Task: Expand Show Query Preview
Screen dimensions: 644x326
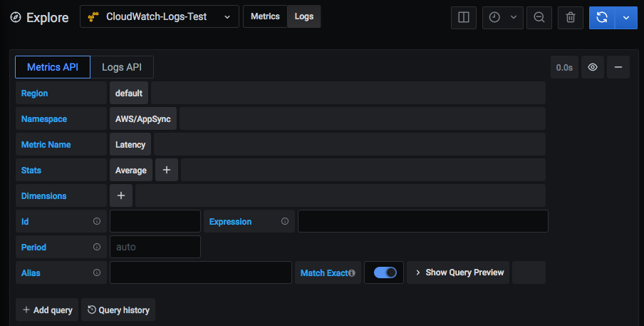Action: point(458,272)
